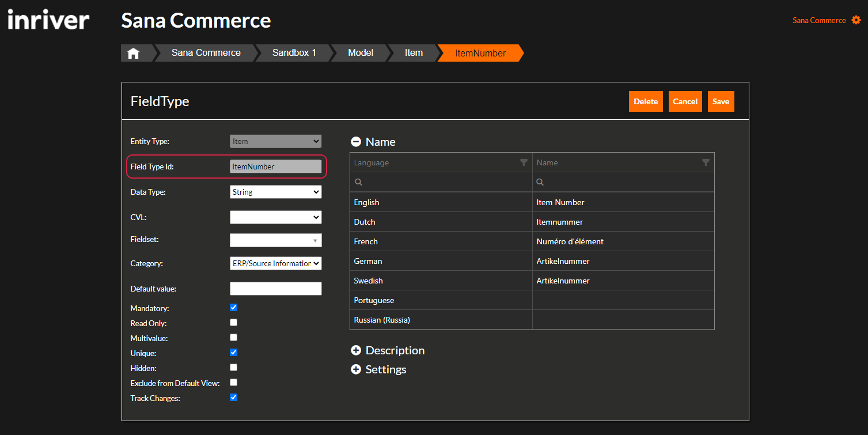Select the English language row
This screenshot has width=868, height=435.
pyautogui.click(x=532, y=202)
